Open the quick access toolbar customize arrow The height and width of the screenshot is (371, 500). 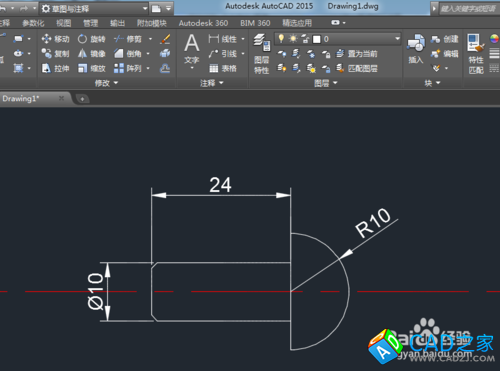click(x=169, y=8)
